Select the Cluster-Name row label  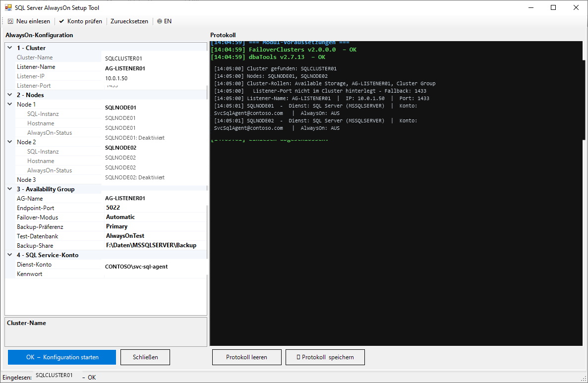point(35,57)
